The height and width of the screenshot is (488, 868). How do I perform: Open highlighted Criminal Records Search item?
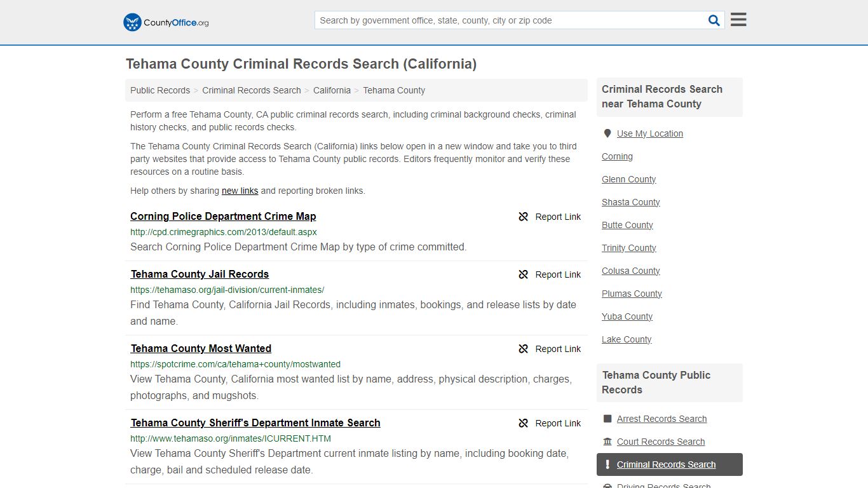[670, 464]
